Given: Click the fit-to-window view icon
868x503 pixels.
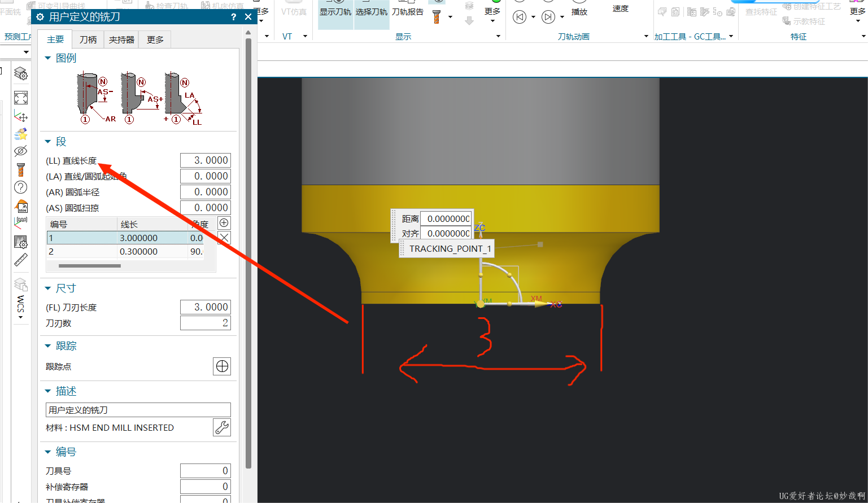Looking at the screenshot, I should tap(21, 98).
